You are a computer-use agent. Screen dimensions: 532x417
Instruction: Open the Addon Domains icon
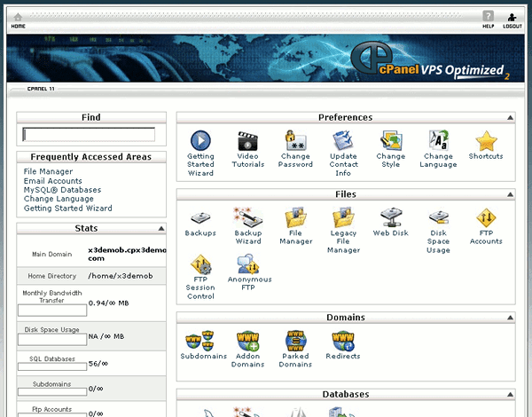click(x=247, y=341)
